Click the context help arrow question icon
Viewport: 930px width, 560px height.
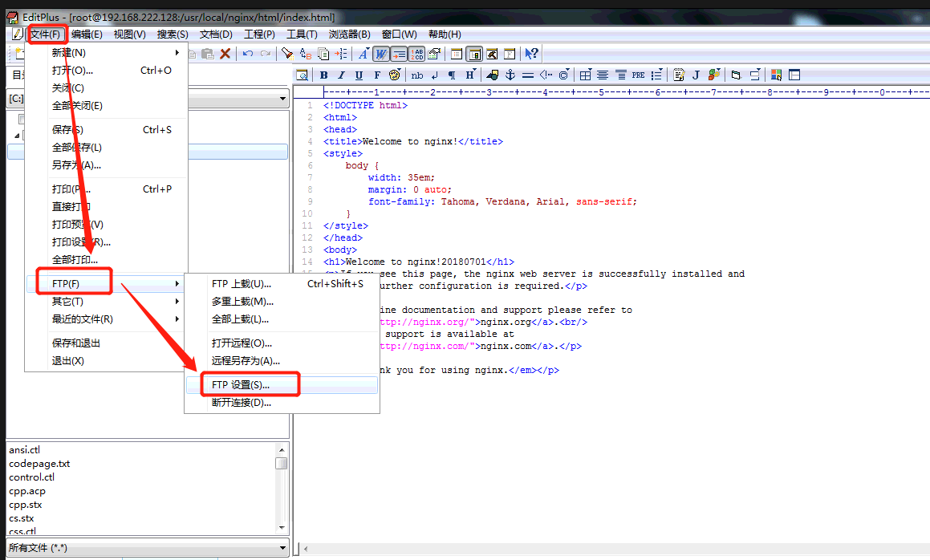point(531,54)
